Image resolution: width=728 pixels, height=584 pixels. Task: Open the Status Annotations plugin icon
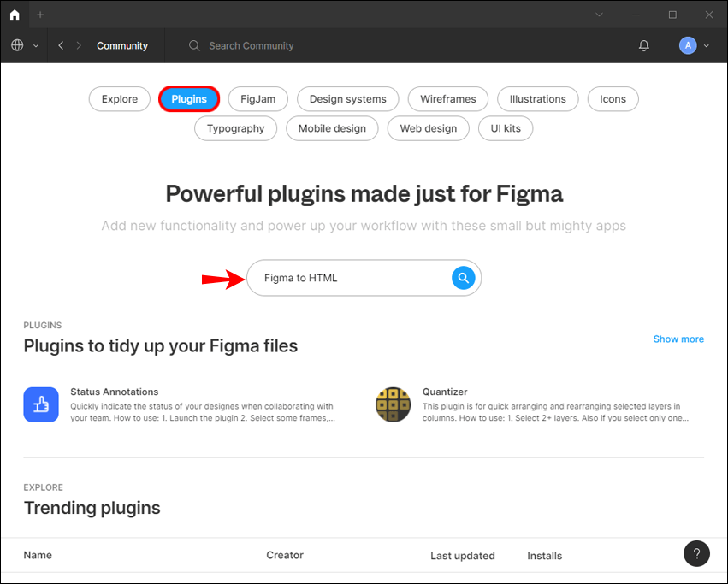[41, 404]
